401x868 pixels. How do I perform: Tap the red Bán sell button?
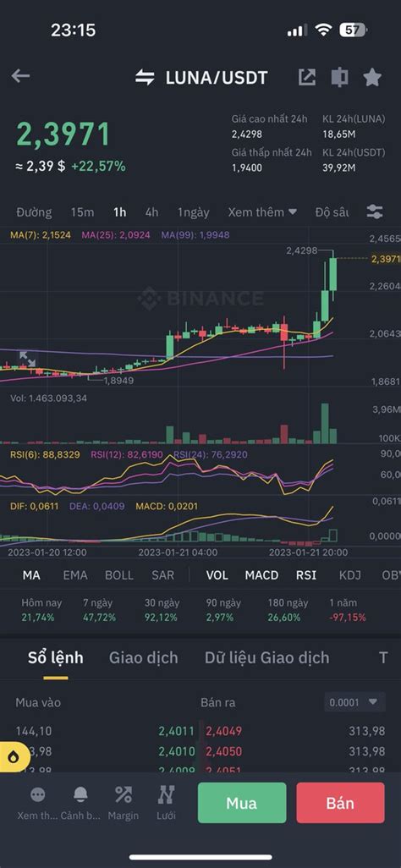click(x=340, y=803)
